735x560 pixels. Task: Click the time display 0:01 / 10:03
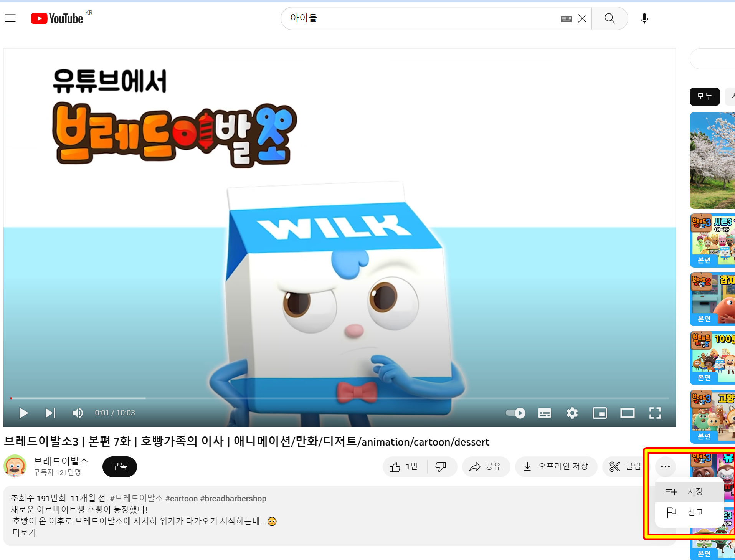115,413
